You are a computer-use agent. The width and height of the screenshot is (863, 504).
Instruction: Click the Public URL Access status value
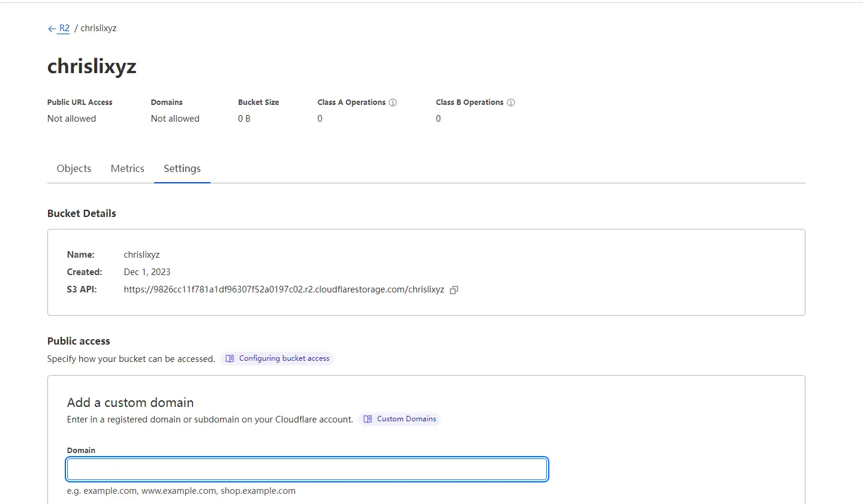(71, 118)
